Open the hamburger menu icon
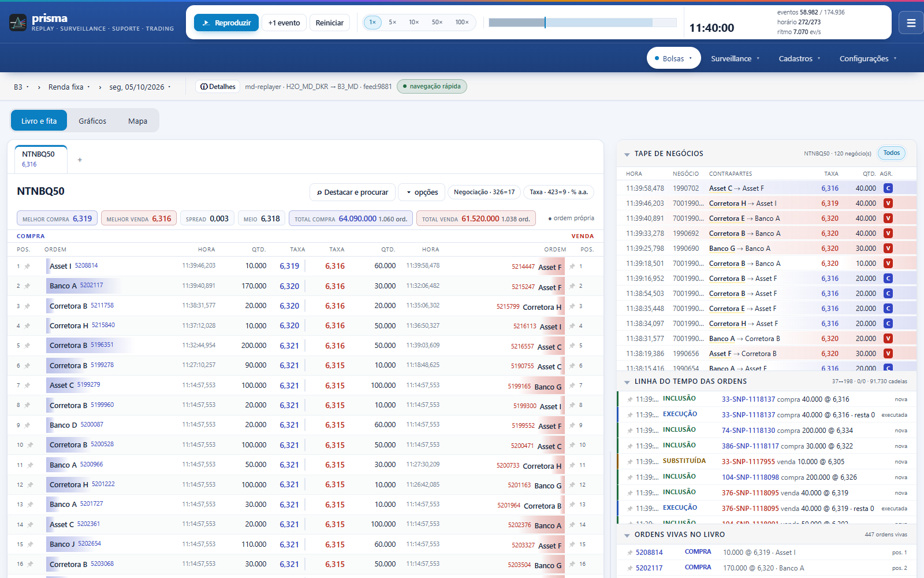924x578 pixels. [x=911, y=23]
